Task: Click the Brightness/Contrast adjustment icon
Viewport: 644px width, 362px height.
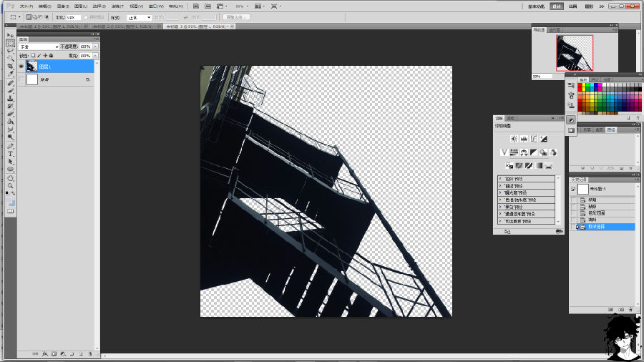Action: point(513,139)
